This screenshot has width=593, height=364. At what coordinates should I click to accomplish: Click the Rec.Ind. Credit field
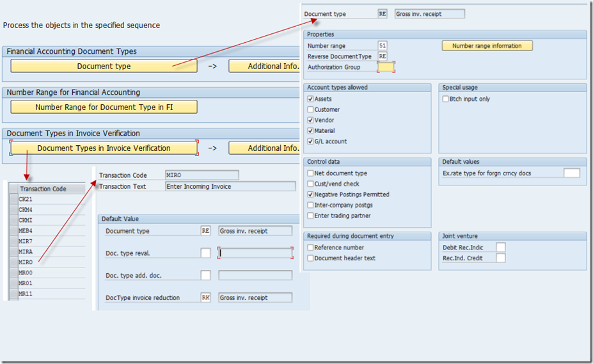click(501, 258)
